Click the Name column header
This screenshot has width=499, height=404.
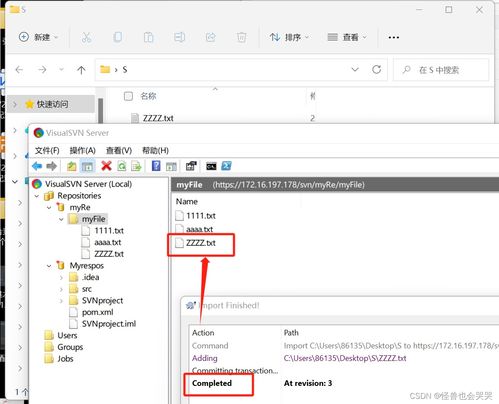click(187, 202)
